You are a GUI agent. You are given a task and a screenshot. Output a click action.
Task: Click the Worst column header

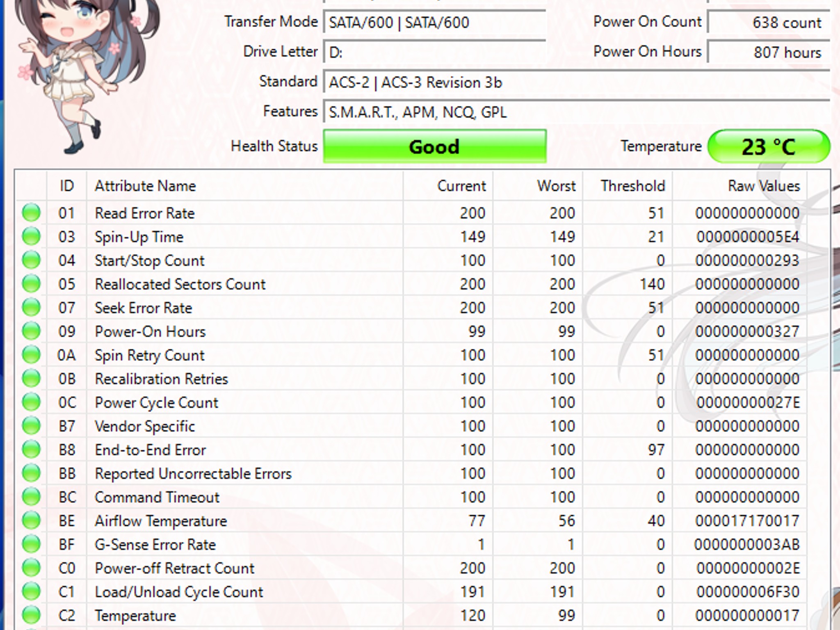pos(538,186)
